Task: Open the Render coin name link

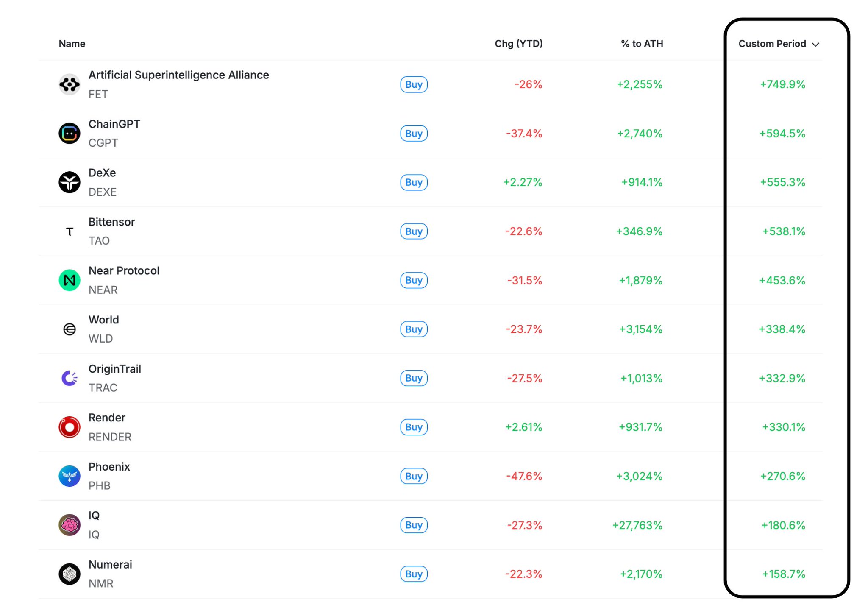Action: (x=107, y=418)
